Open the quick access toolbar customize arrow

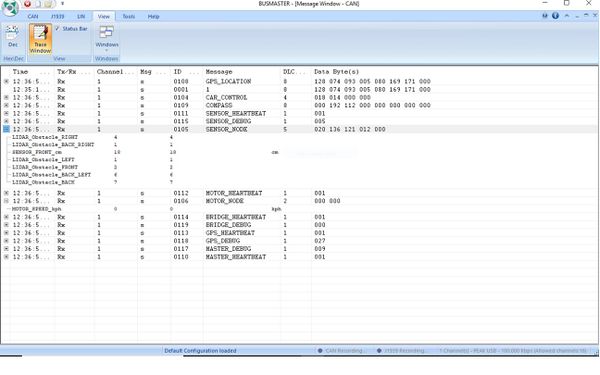click(x=62, y=4)
